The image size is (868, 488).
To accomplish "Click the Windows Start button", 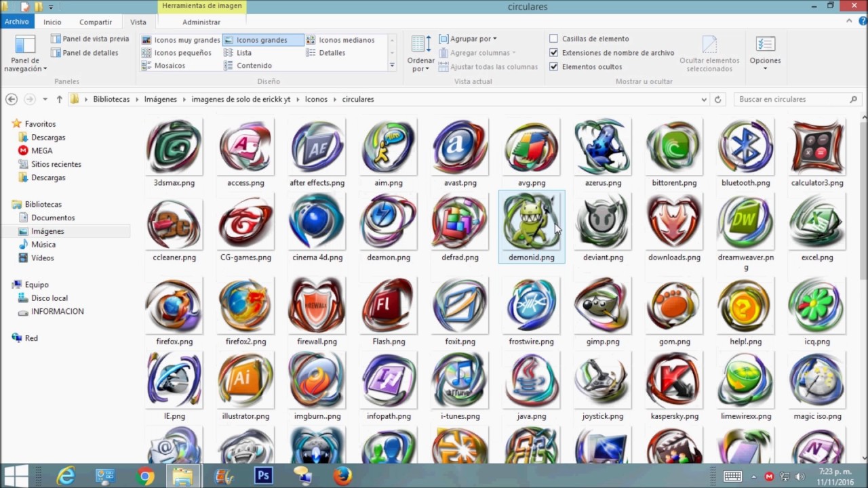I will point(16,476).
